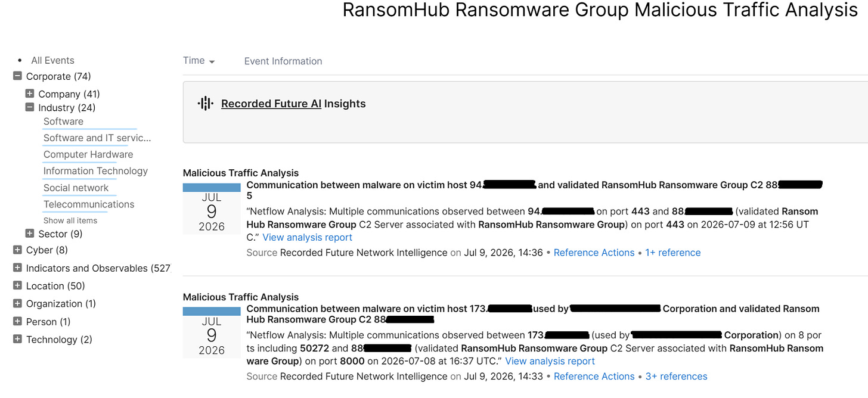The width and height of the screenshot is (868, 398).
Task: Open the Recorded Future AI waveform icon
Action: (206, 104)
